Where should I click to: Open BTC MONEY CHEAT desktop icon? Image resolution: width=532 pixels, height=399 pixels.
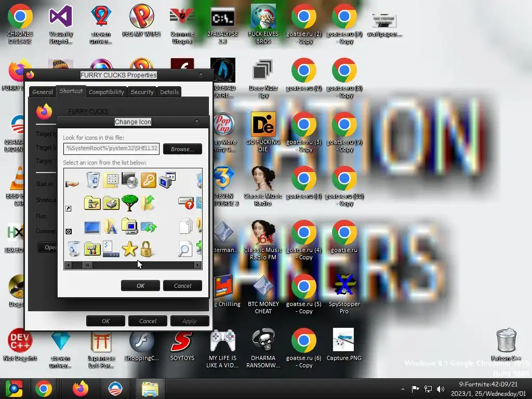click(x=263, y=294)
